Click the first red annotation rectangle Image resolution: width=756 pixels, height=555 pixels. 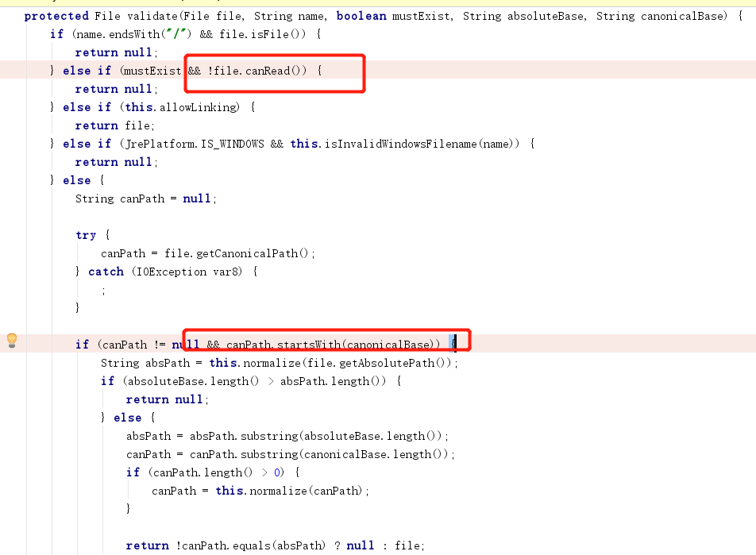pyautogui.click(x=275, y=73)
